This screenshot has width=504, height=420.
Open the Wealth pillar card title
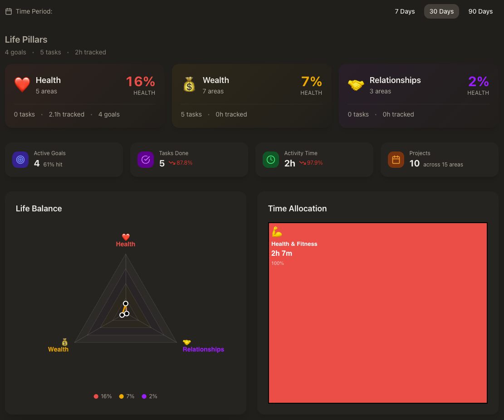click(215, 80)
